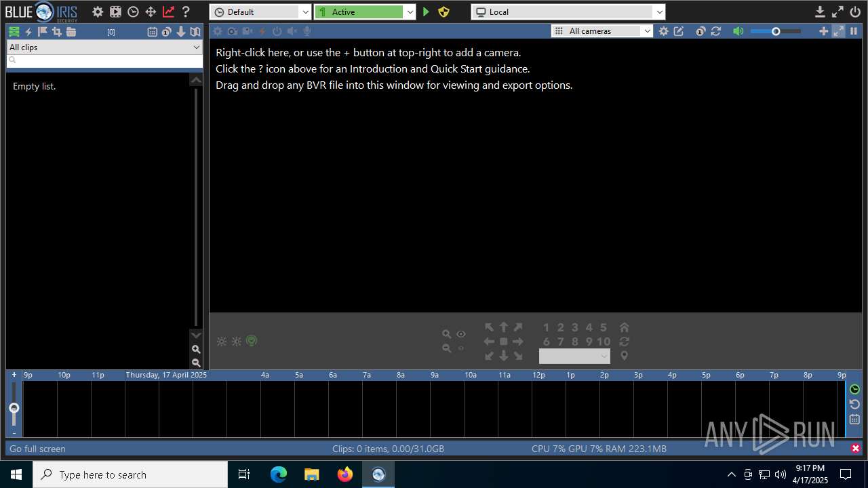Filter clips by flagged flag icon
Viewport: 868px width, 488px height.
pos(43,32)
